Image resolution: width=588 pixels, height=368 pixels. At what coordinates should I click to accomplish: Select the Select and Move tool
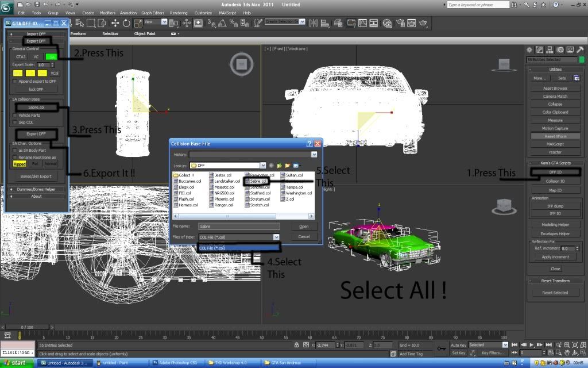pos(115,23)
